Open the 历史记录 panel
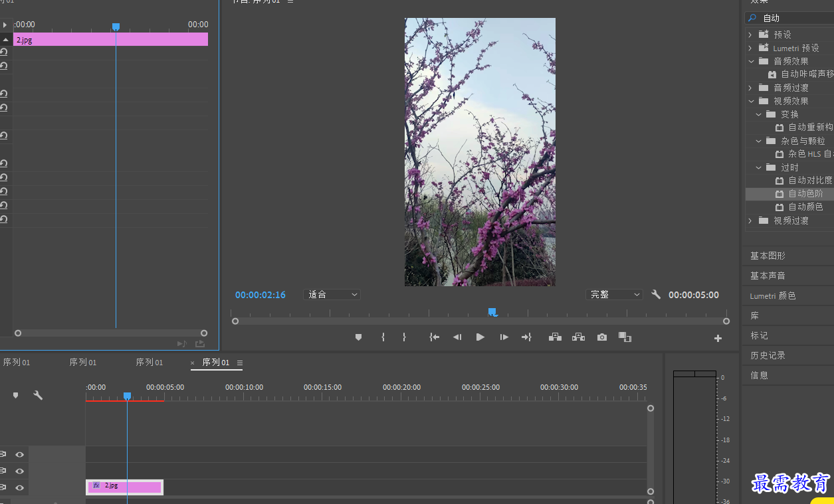 768,355
